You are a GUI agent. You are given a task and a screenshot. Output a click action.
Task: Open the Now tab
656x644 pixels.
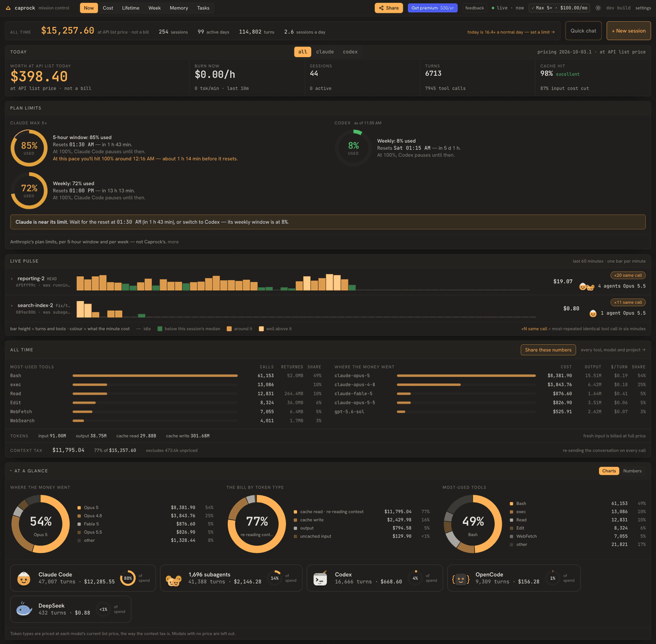point(89,8)
